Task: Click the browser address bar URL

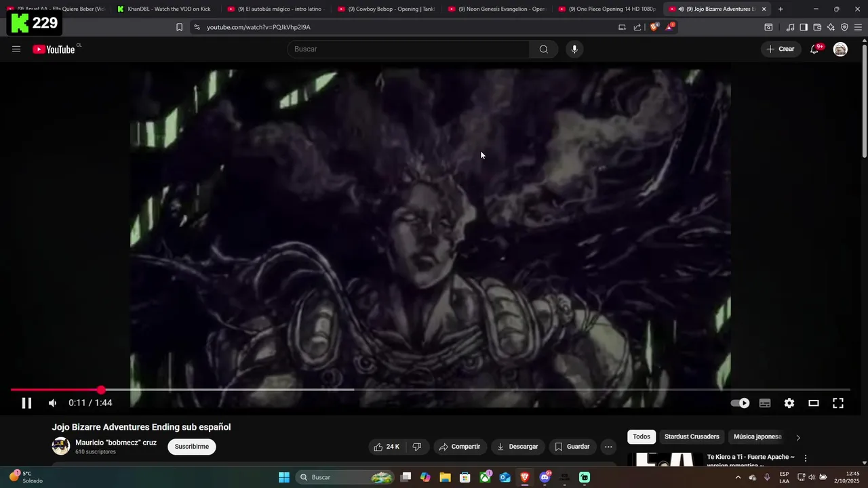Action: (258, 27)
